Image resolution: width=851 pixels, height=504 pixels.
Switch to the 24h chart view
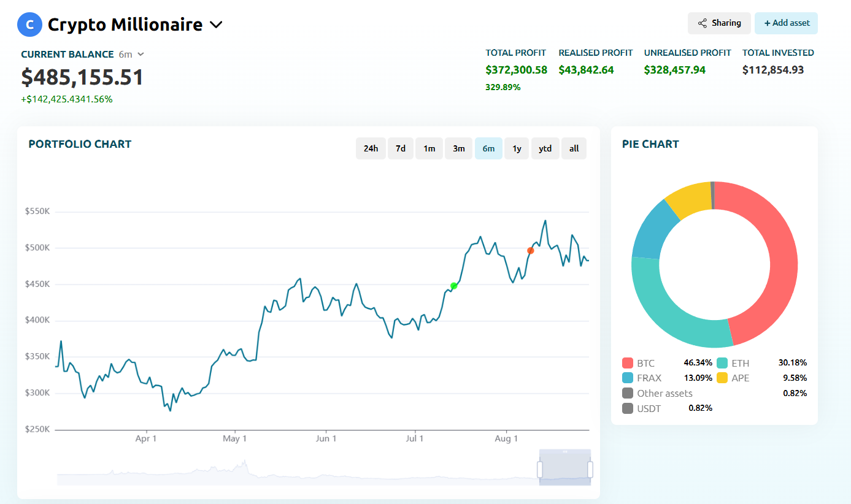371,148
